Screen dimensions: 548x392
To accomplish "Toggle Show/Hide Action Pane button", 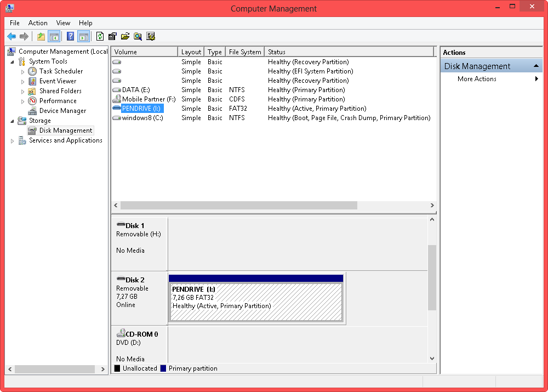I will pyautogui.click(x=84, y=36).
